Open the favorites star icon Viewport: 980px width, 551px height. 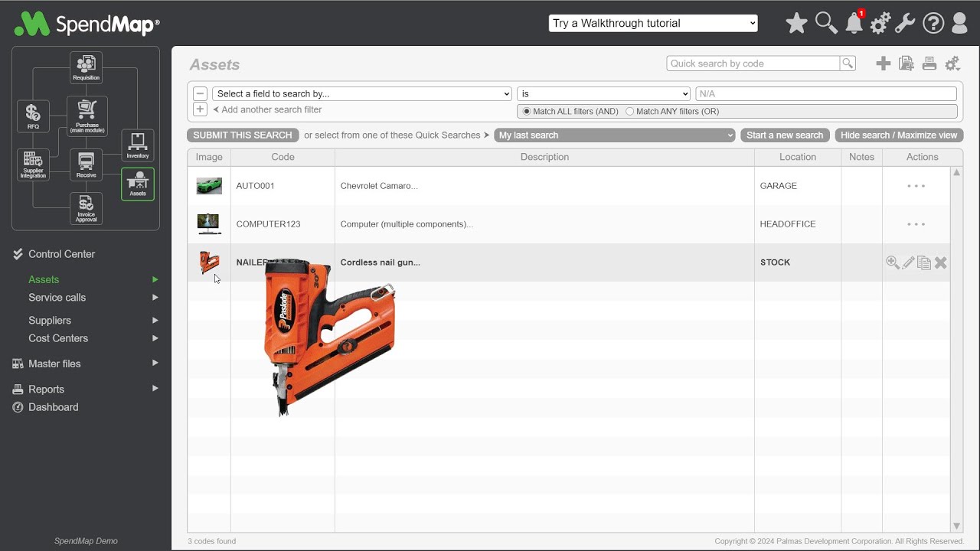click(796, 23)
